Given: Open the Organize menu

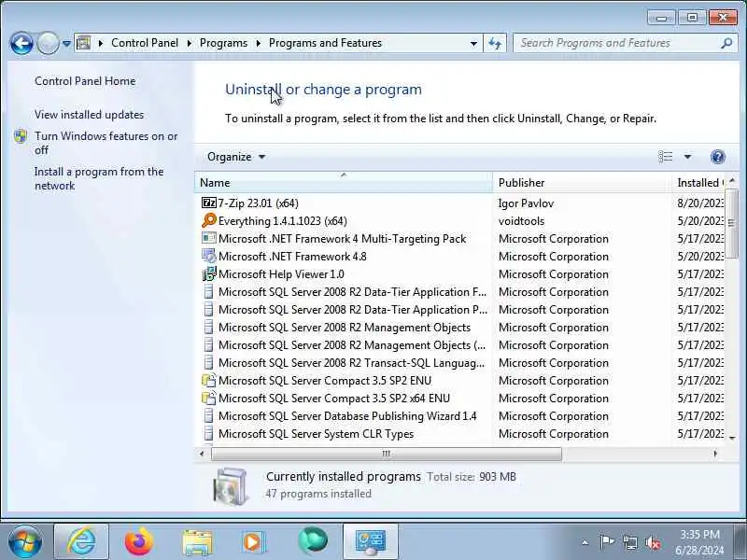Looking at the screenshot, I should click(236, 157).
